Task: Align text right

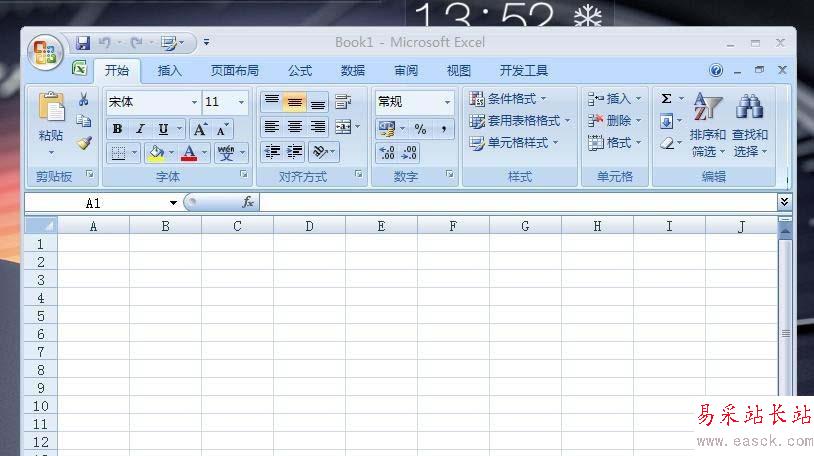Action: pos(318,126)
